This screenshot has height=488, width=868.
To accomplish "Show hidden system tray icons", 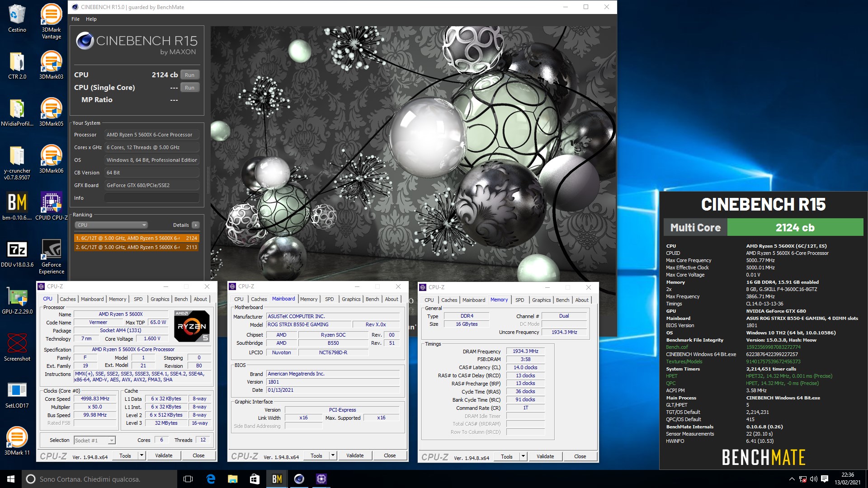I will click(792, 479).
